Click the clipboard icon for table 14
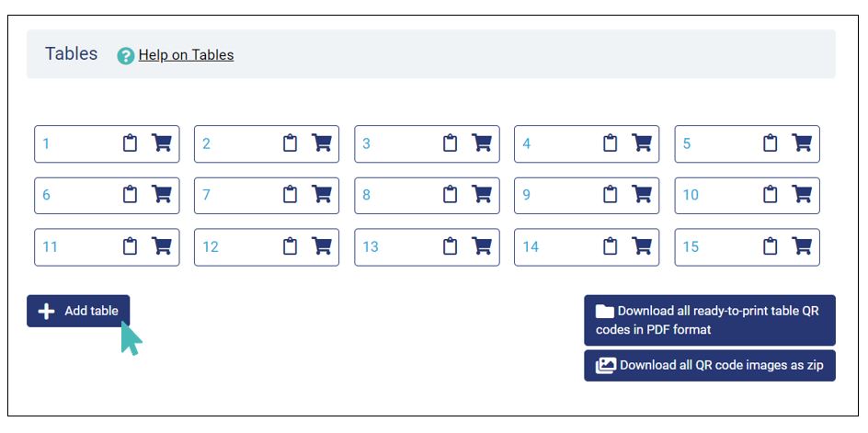Screen dimensions: 868x433 pyautogui.click(x=610, y=245)
